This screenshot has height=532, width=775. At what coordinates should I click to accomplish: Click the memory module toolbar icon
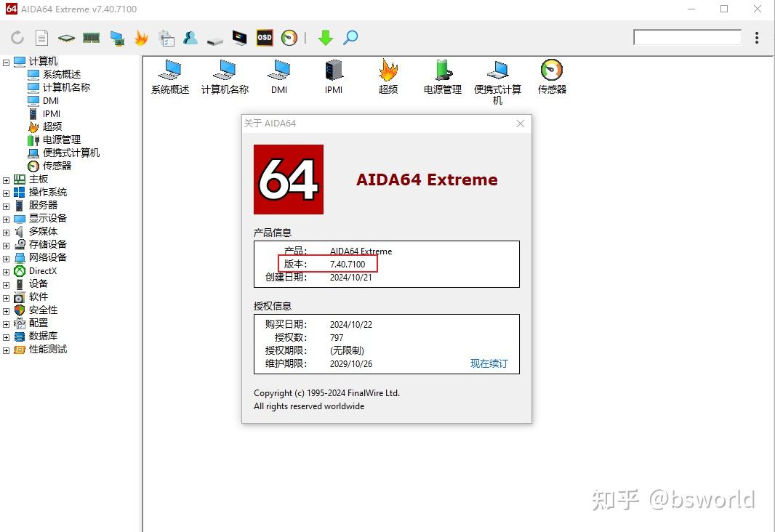point(91,37)
